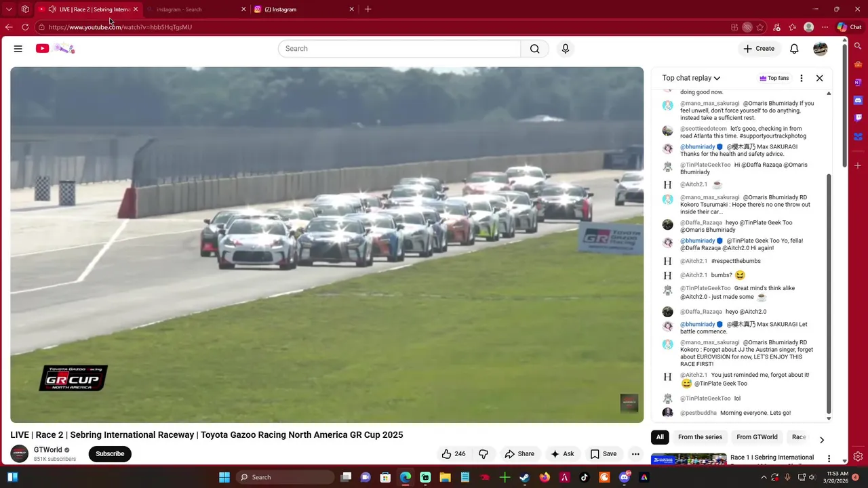Open the browser profile icon

[808, 27]
